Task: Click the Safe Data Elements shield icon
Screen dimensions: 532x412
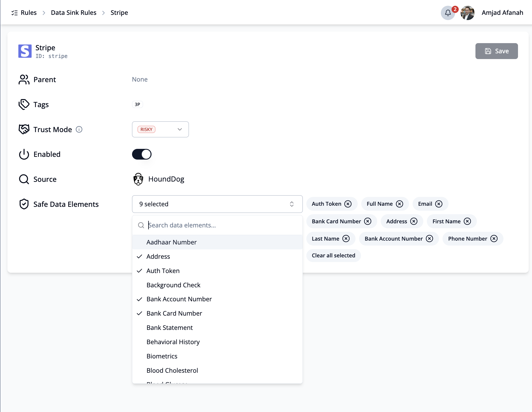Action: [24, 204]
